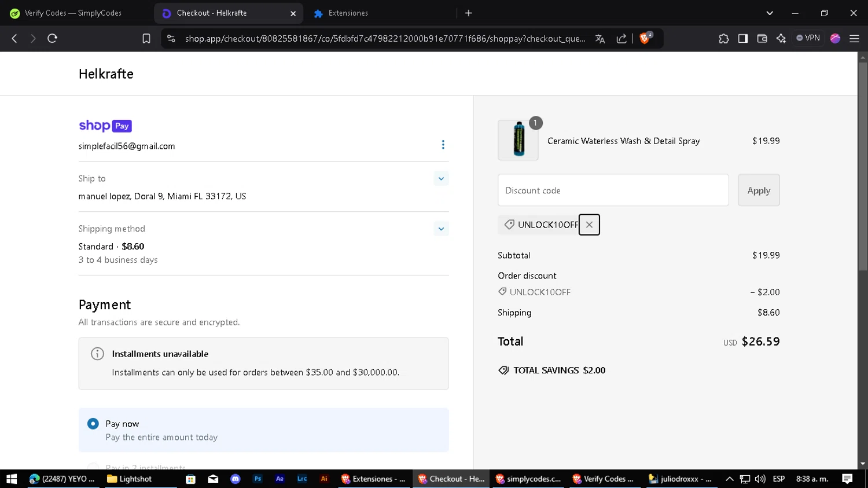Click the email simplefacil56@gmail.com
Viewport: 868px width, 488px height.
point(127,146)
